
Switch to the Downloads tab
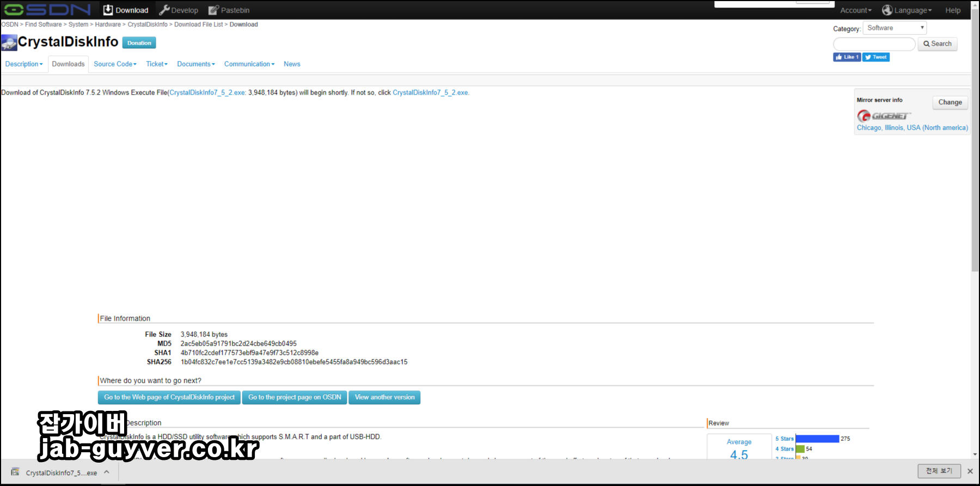[68, 64]
